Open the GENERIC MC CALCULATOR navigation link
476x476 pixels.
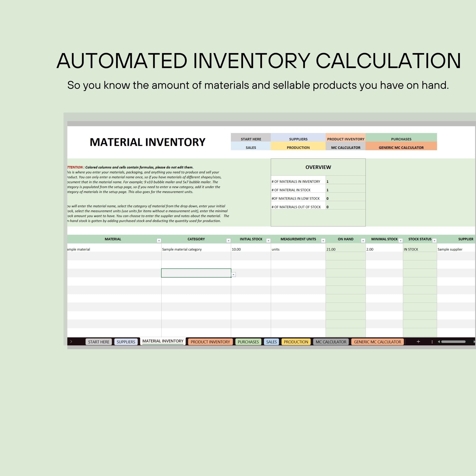pyautogui.click(x=401, y=148)
